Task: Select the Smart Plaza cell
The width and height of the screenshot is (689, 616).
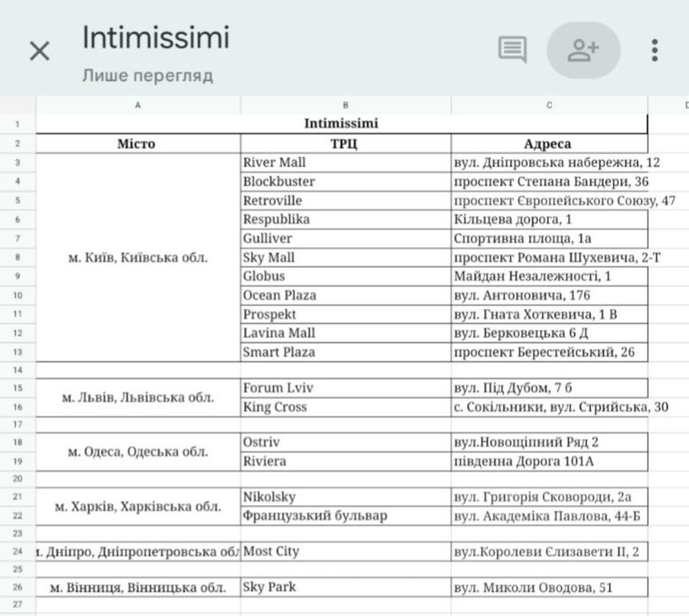Action: pos(345,352)
